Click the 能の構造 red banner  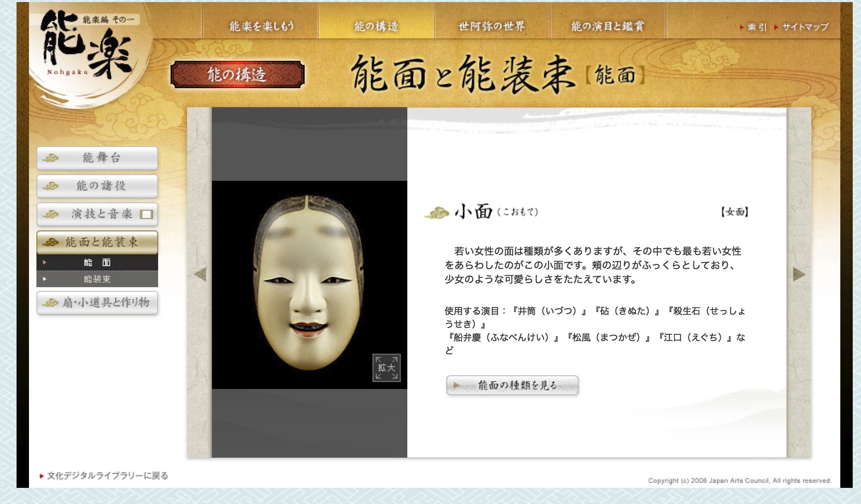[237, 74]
